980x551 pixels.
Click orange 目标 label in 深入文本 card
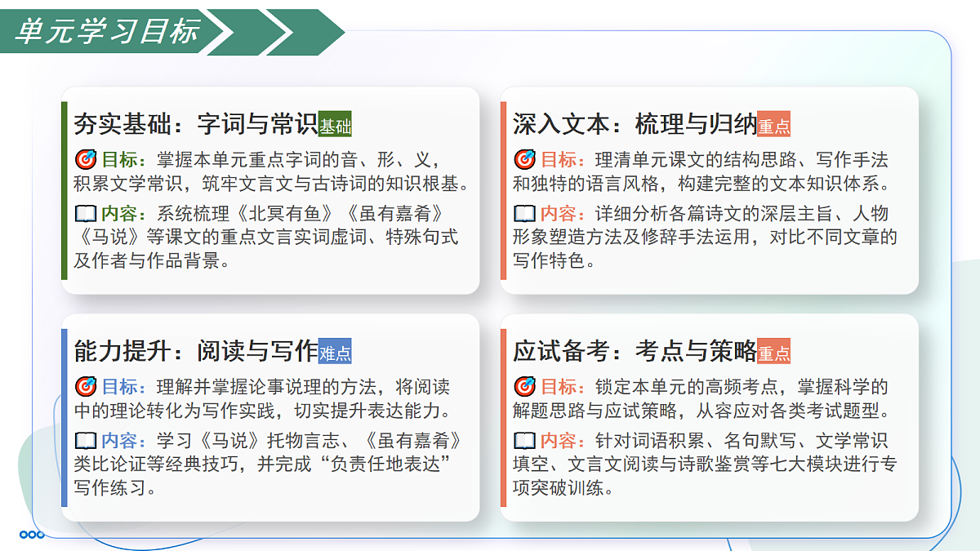(563, 159)
